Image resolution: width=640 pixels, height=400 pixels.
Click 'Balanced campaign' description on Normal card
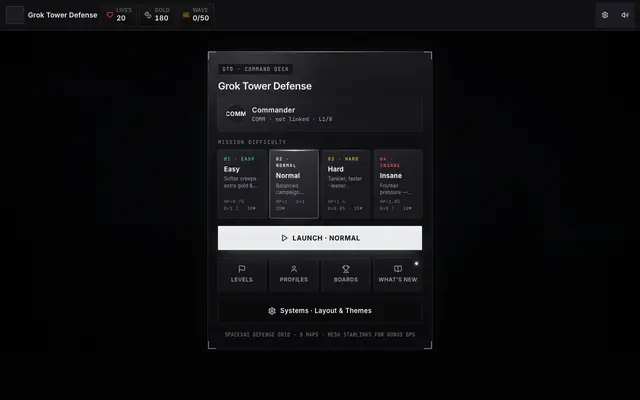pos(289,189)
